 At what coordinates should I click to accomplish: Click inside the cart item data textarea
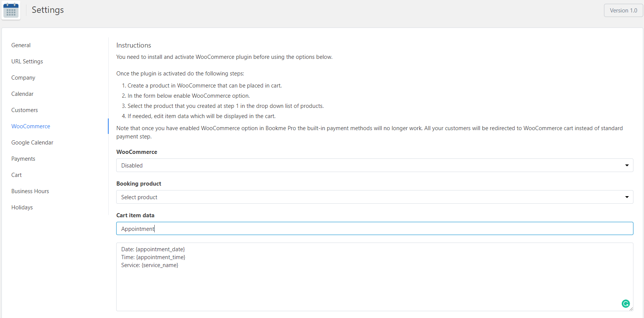(x=375, y=277)
